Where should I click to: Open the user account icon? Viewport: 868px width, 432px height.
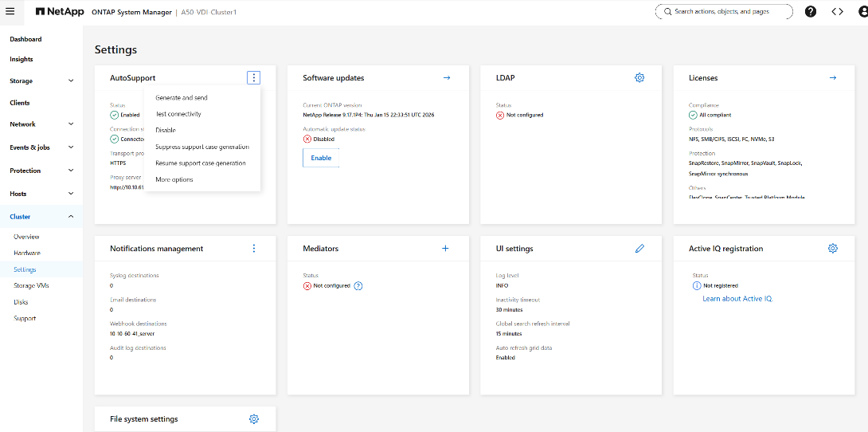[x=864, y=12]
